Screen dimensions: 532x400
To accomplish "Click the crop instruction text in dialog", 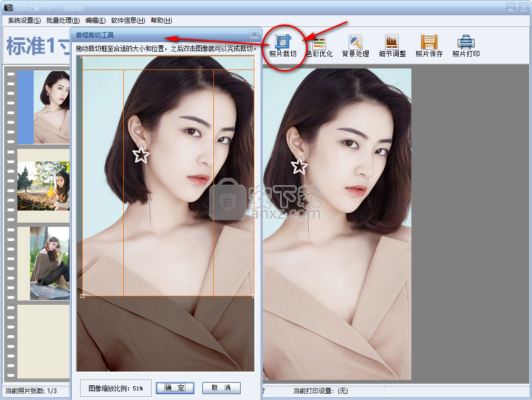I will click(x=166, y=48).
